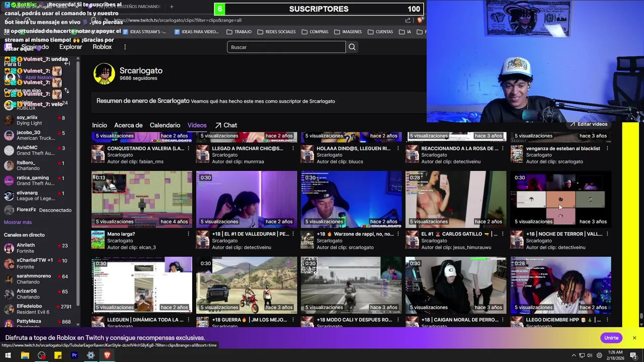The image size is (644, 362).
Task: Open Twitch top nav more-options kebab
Action: pyautogui.click(x=125, y=47)
